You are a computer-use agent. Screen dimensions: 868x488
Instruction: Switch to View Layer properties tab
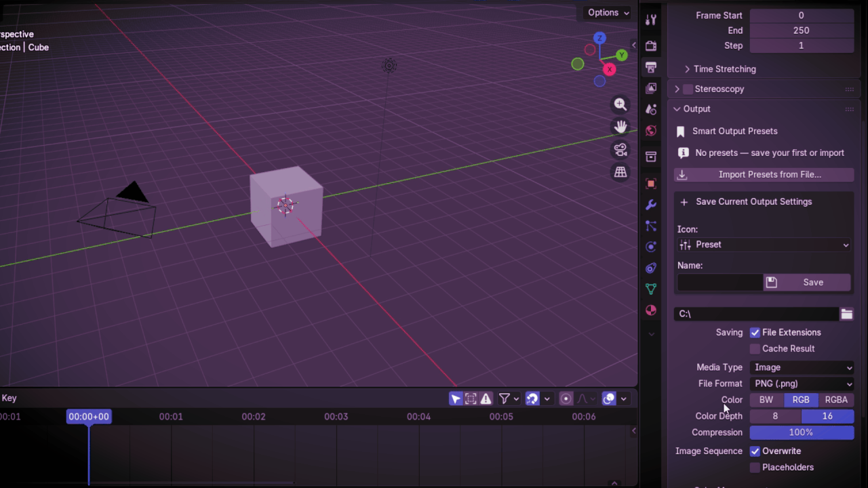coord(651,88)
